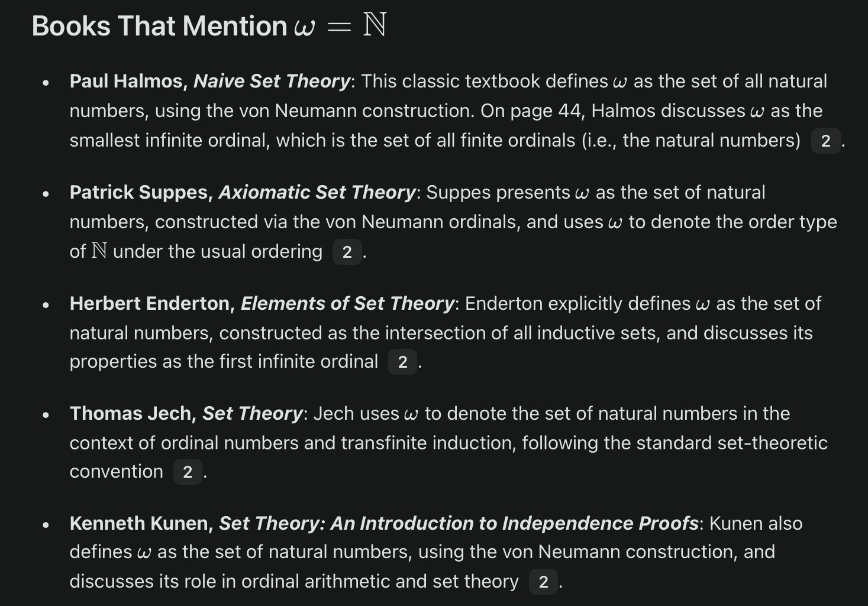Click the author name "Paul Halmos"
The image size is (868, 606).
pos(127,81)
